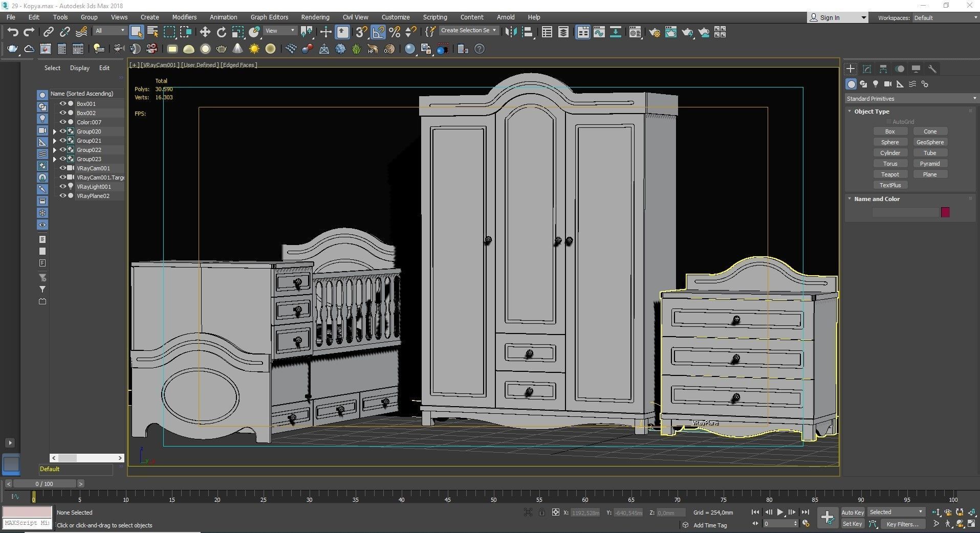Screen dimensions: 980x533
Task: Open the Arnold menu
Action: coord(506,17)
